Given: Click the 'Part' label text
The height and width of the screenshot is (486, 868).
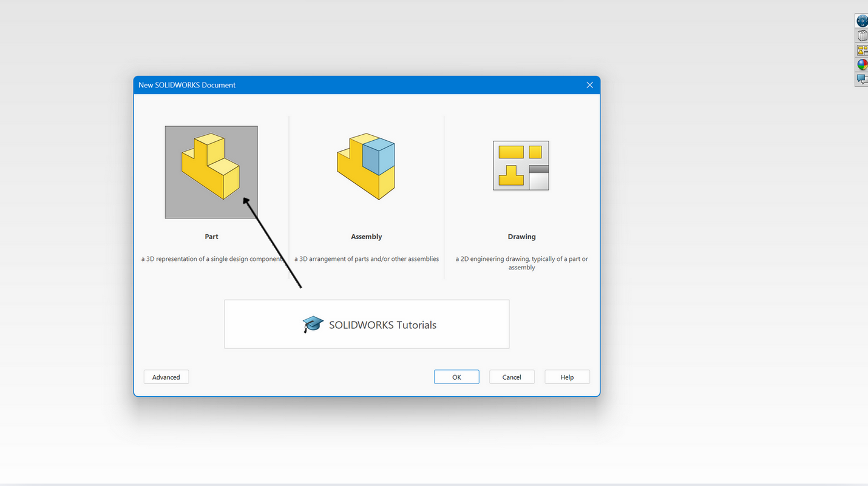Looking at the screenshot, I should click(x=211, y=237).
